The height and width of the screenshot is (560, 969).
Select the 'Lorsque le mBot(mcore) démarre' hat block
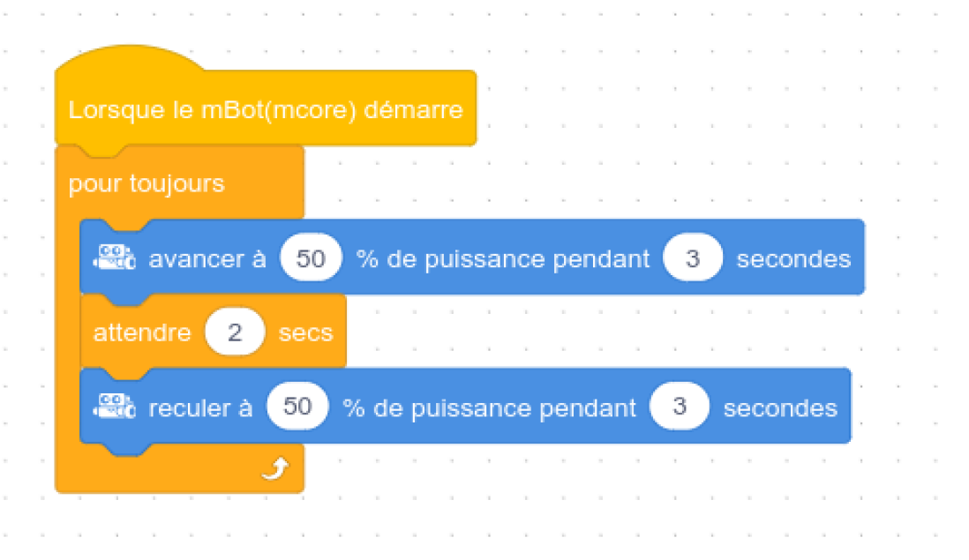pos(265,109)
